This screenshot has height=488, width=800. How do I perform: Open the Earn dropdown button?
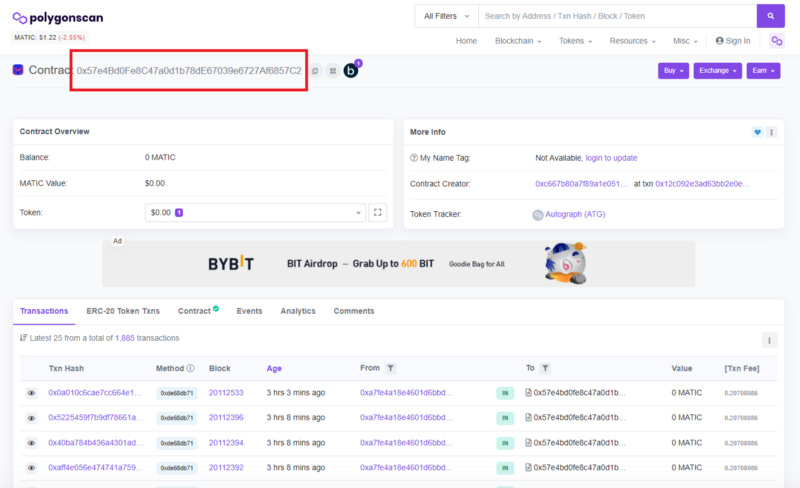coord(763,70)
